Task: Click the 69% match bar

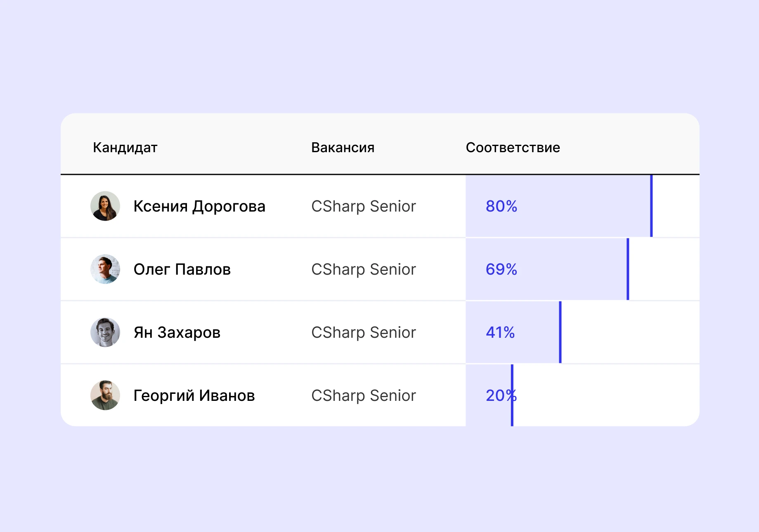Action: pos(570,269)
